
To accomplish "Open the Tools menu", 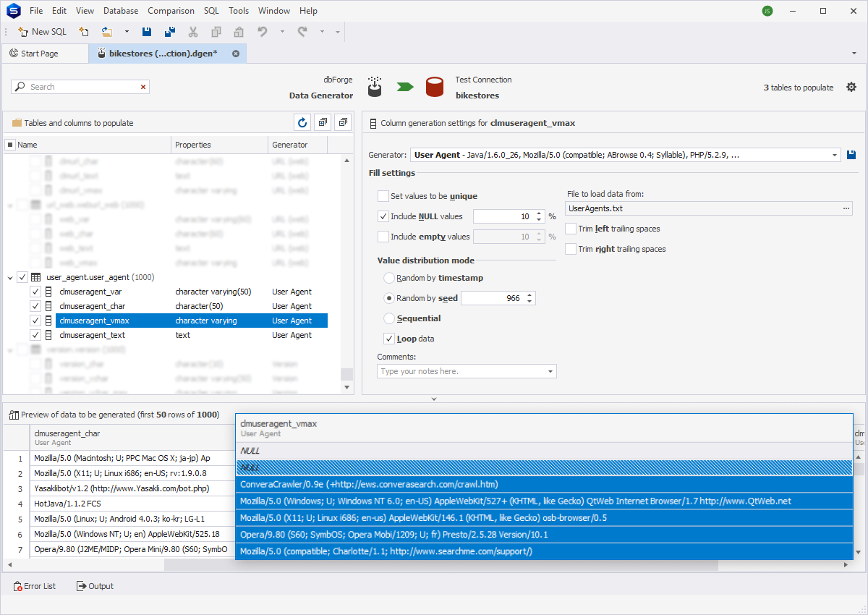I will coord(239,11).
